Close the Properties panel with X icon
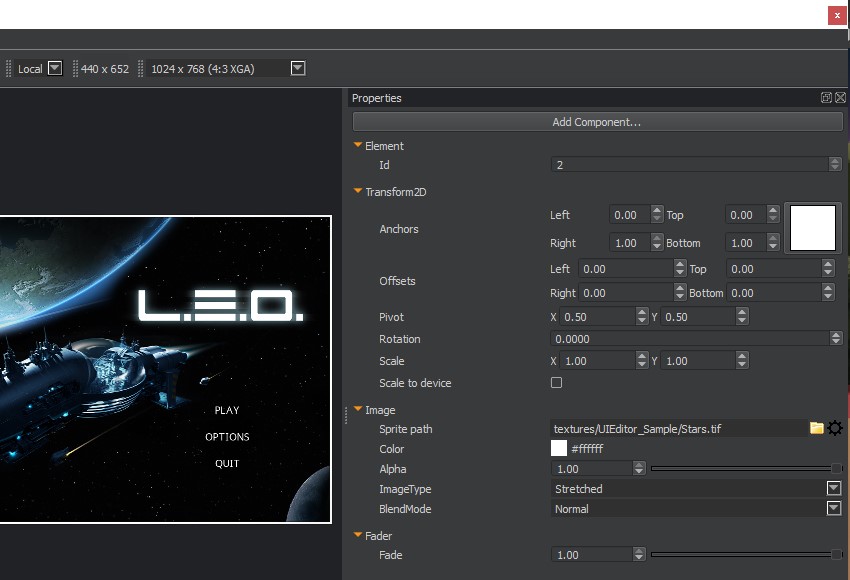The width and height of the screenshot is (850, 580). pos(840,98)
